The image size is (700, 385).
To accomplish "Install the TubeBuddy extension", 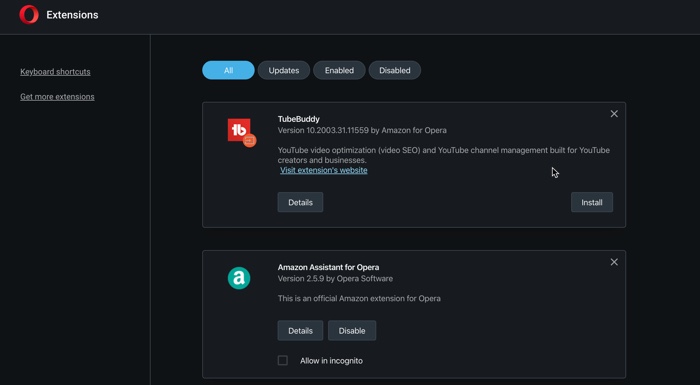I will pos(592,202).
